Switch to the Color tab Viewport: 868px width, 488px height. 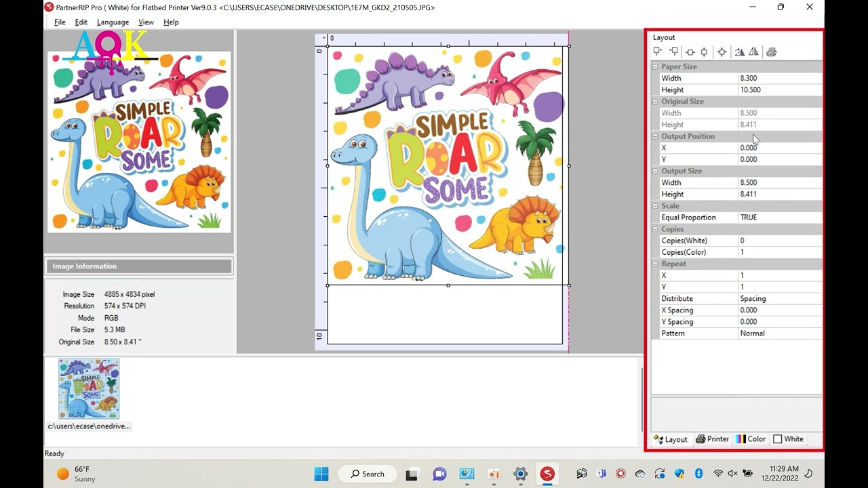coord(751,439)
